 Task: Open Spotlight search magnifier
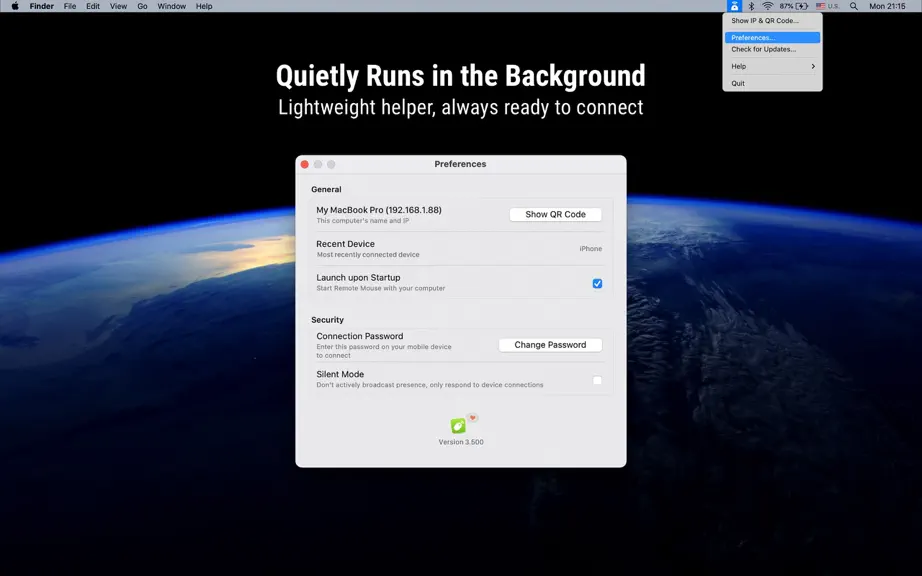(x=854, y=6)
